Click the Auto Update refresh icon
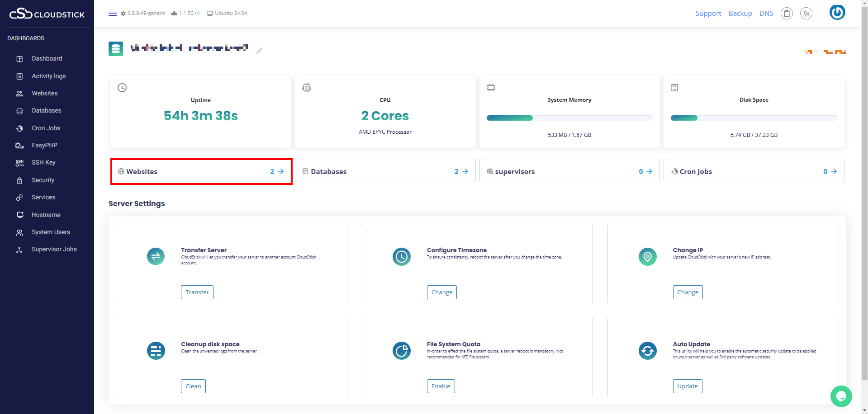This screenshot has height=414, width=868. 647,351
